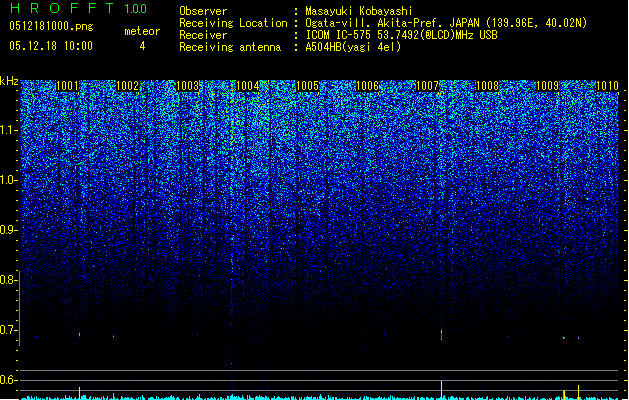Click the 1009 time marker
This screenshot has width=629, height=400.
548,86
